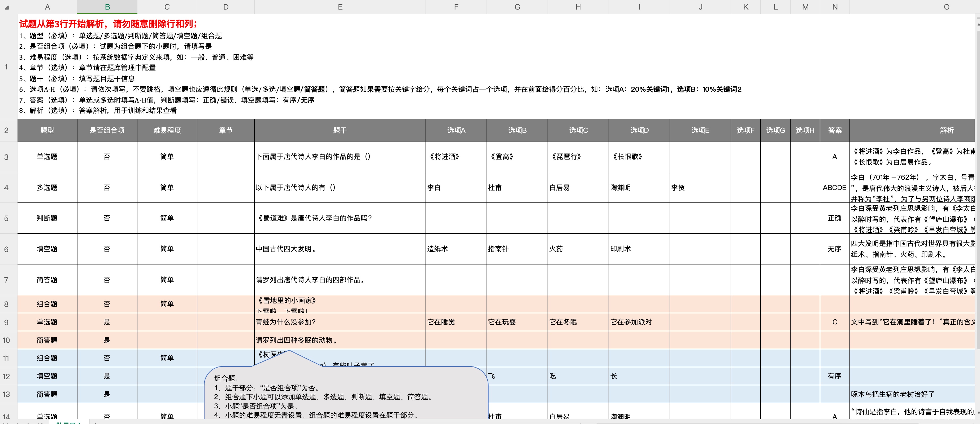Viewport: 980px width, 424px height.
Task: Select the cell 它在参加派对
Action: (640, 322)
